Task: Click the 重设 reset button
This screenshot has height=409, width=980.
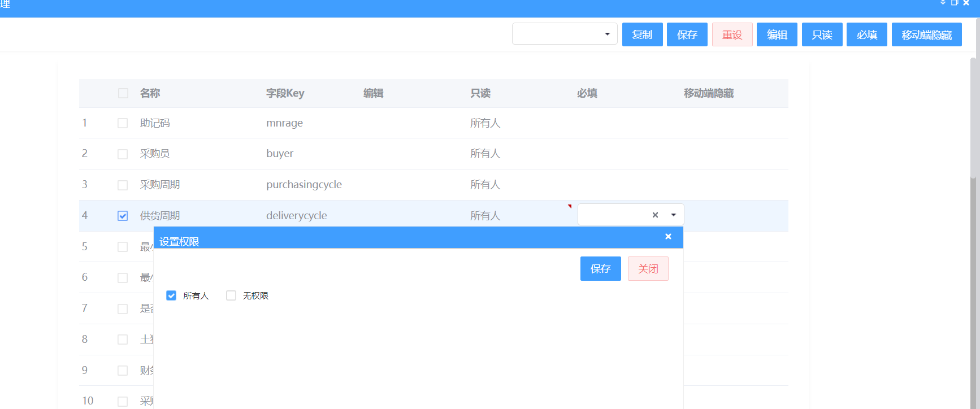Action: point(732,34)
